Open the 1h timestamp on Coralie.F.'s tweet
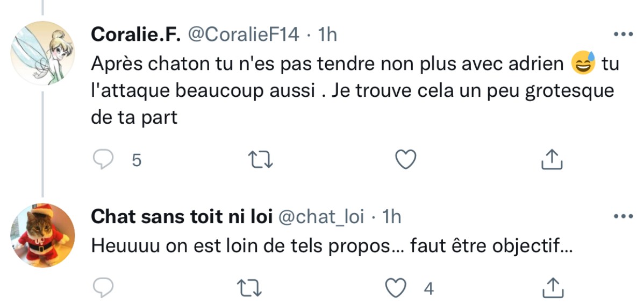 (327, 35)
